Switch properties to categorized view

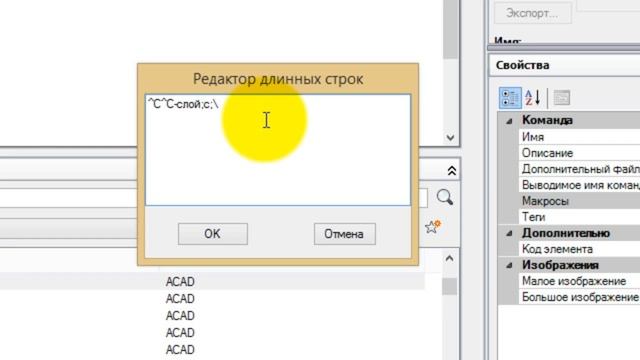click(510, 98)
